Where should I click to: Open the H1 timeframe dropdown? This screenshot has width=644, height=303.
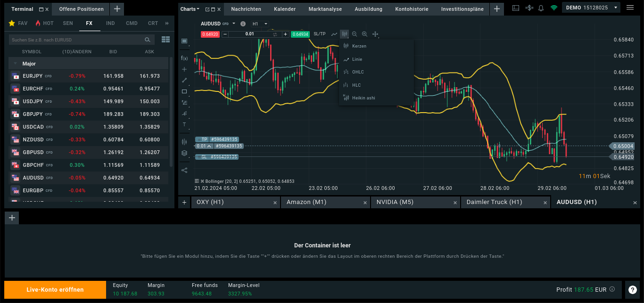tap(259, 24)
